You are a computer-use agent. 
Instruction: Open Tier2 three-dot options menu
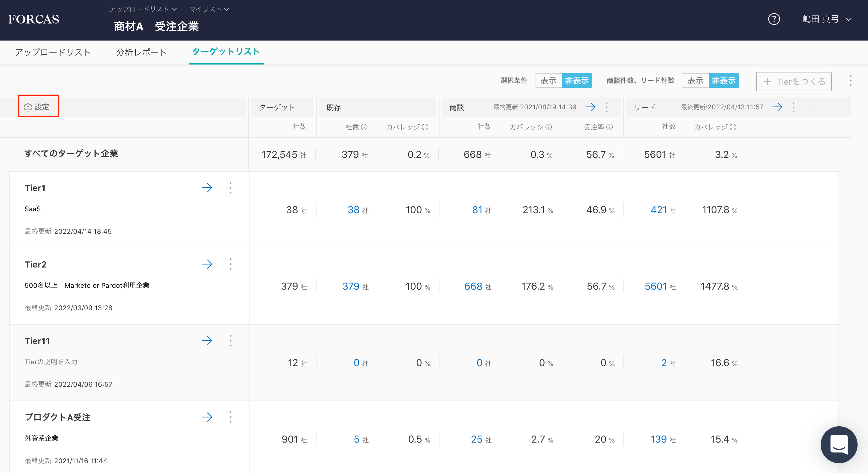[x=231, y=264]
